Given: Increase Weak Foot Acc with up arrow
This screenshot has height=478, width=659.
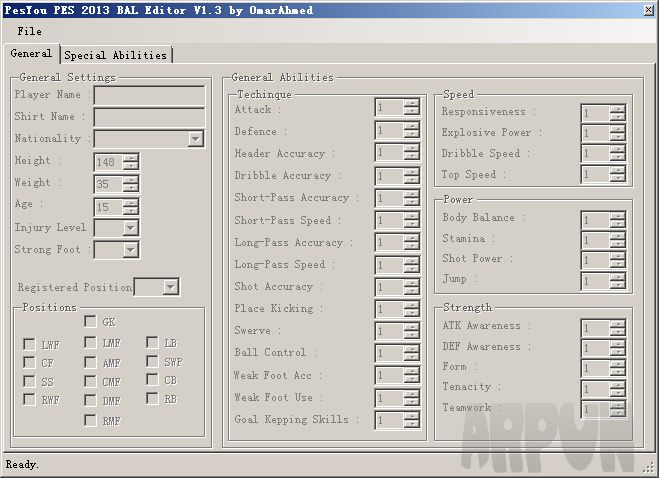Looking at the screenshot, I should coord(411,372).
